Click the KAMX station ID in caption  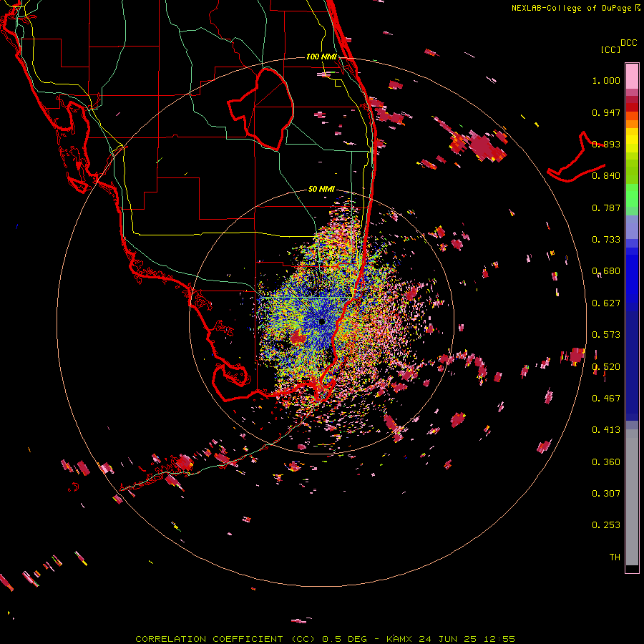(399, 639)
